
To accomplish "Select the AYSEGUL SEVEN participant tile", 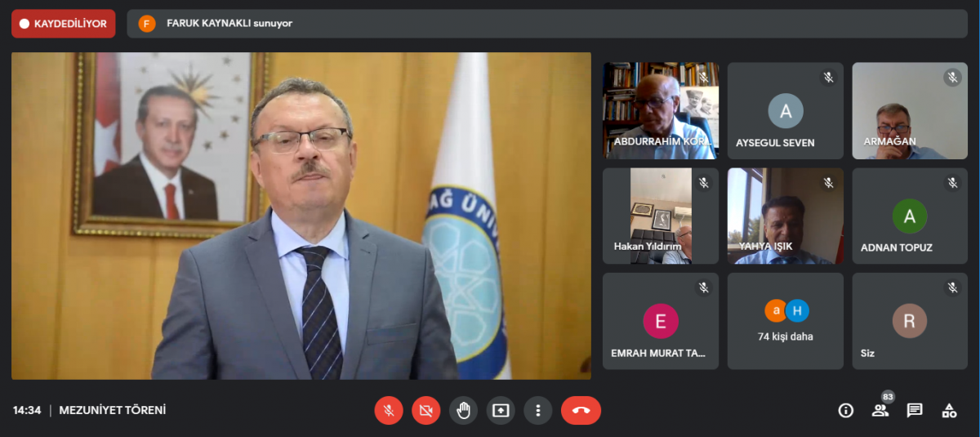I will 786,111.
